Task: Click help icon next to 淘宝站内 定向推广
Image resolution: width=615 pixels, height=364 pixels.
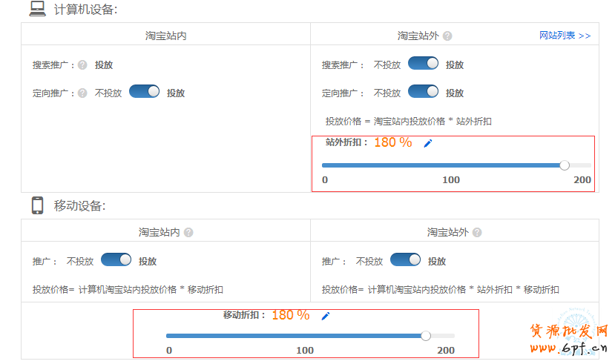Action: point(82,93)
